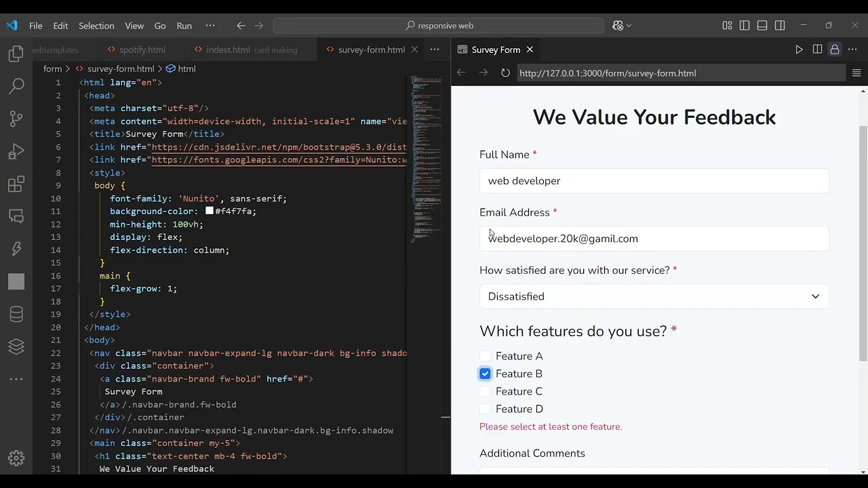Toggle Panel layout icon in title bar
The height and width of the screenshot is (488, 868).
point(762,26)
